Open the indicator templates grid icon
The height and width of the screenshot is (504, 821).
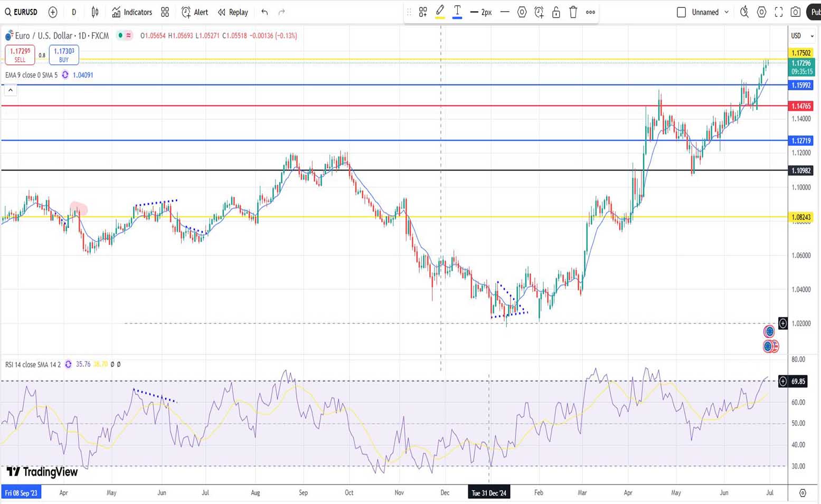click(x=165, y=12)
